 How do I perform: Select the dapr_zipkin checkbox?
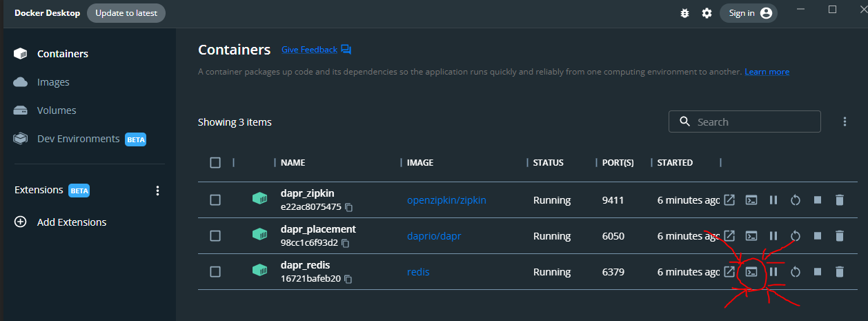click(215, 200)
